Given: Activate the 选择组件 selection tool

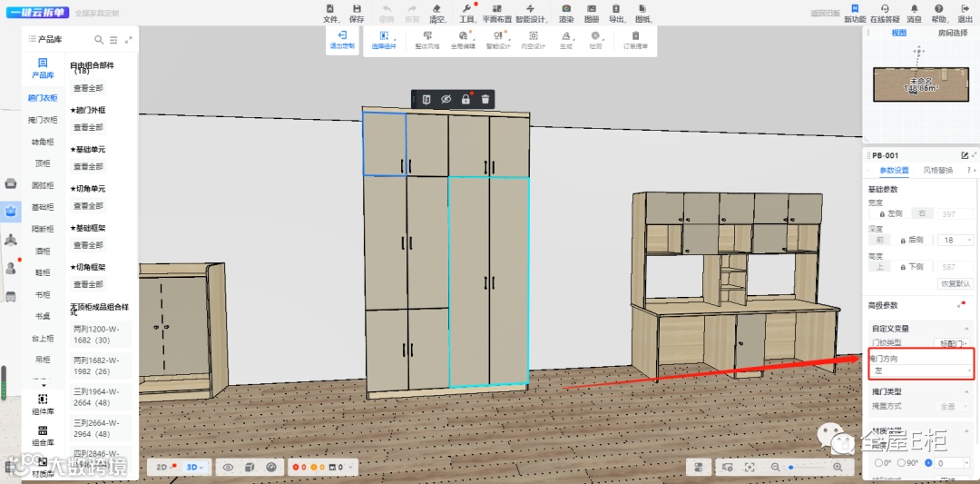Looking at the screenshot, I should click(x=384, y=41).
